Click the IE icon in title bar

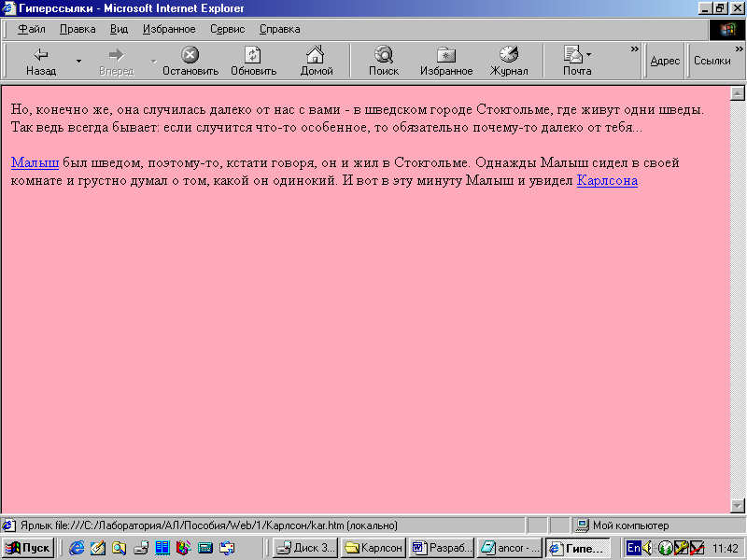coord(8,8)
